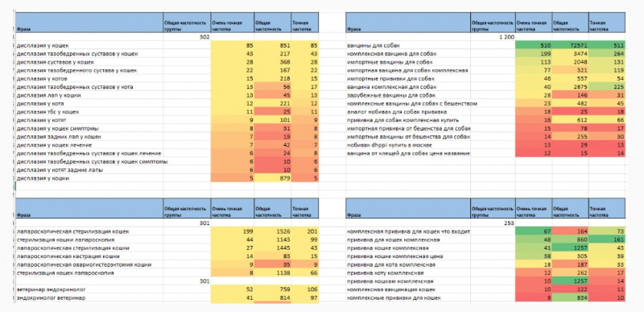Click the red cell with value 879

pyautogui.click(x=272, y=178)
